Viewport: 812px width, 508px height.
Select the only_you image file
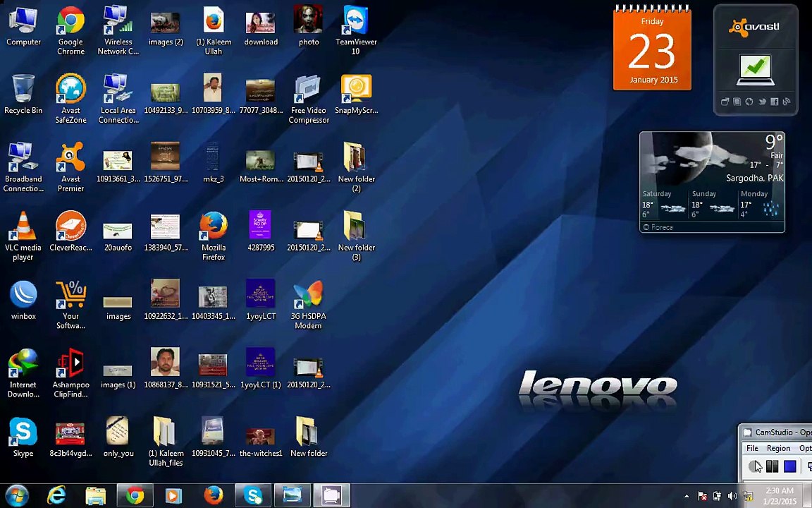pyautogui.click(x=118, y=437)
